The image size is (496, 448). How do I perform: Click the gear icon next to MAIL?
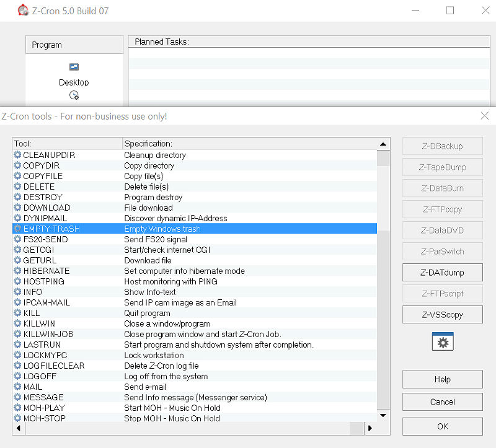pos(17,387)
